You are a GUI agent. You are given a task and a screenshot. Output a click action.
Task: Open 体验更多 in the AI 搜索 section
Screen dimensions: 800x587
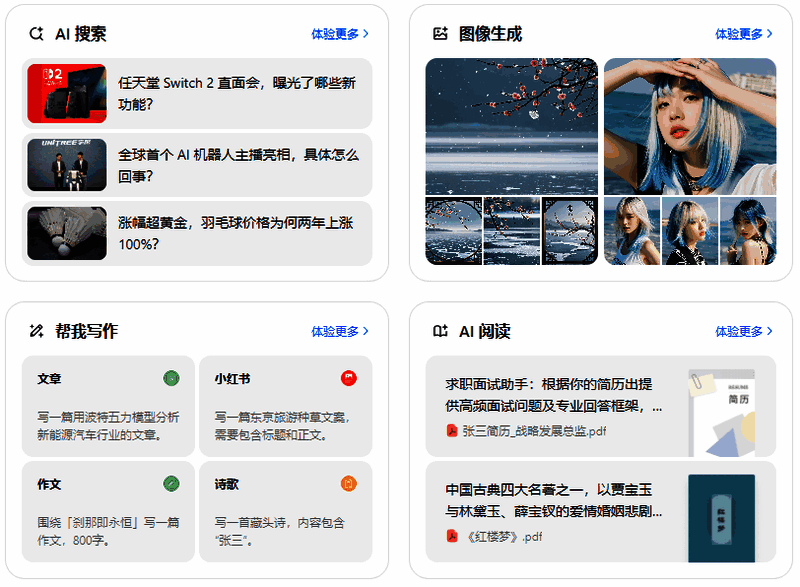337,33
